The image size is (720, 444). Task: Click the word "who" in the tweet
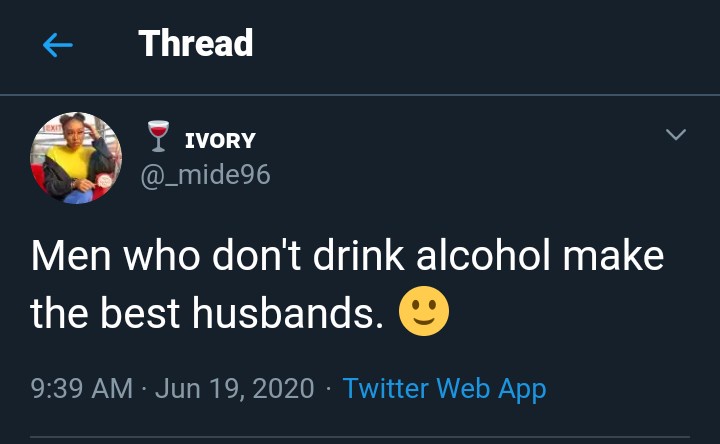point(153,256)
